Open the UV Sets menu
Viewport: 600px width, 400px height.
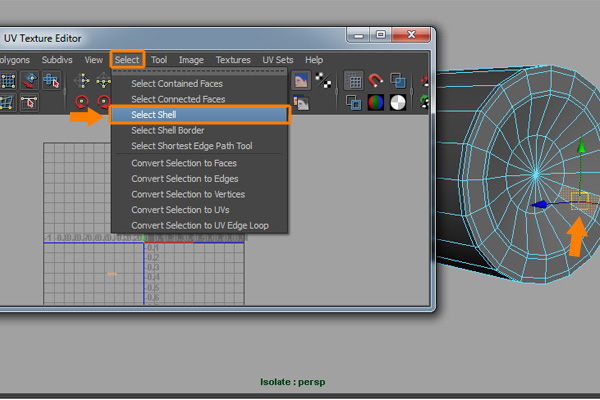(x=278, y=60)
